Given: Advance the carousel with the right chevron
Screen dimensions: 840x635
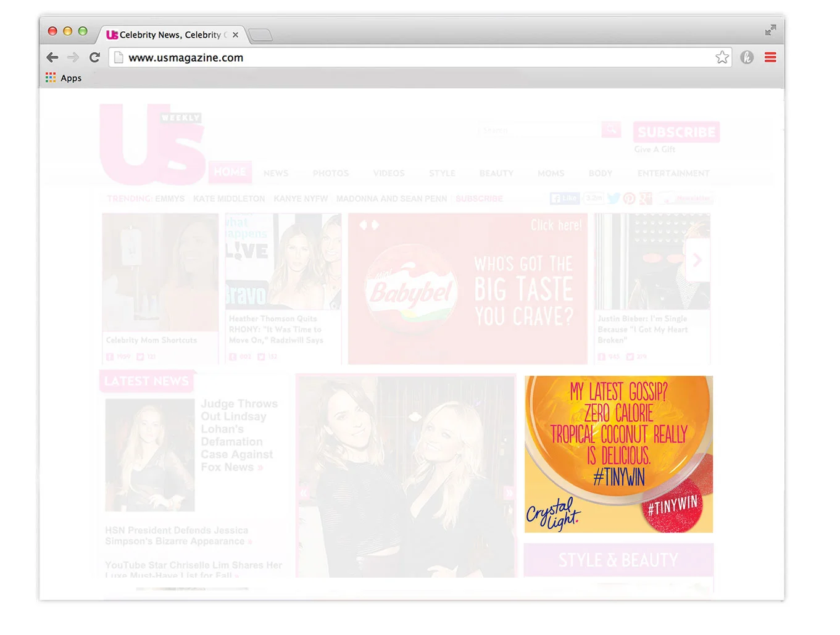Looking at the screenshot, I should (697, 260).
